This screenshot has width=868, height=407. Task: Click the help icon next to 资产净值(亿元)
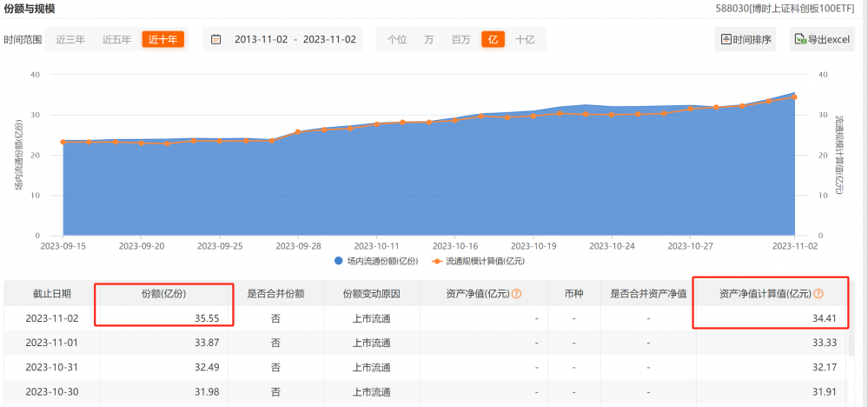(x=516, y=294)
